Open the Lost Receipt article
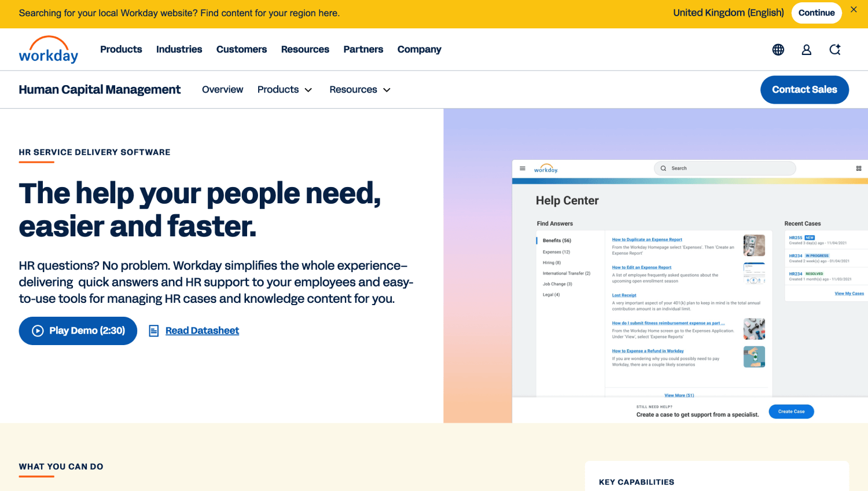The height and width of the screenshot is (491, 868). (x=624, y=295)
